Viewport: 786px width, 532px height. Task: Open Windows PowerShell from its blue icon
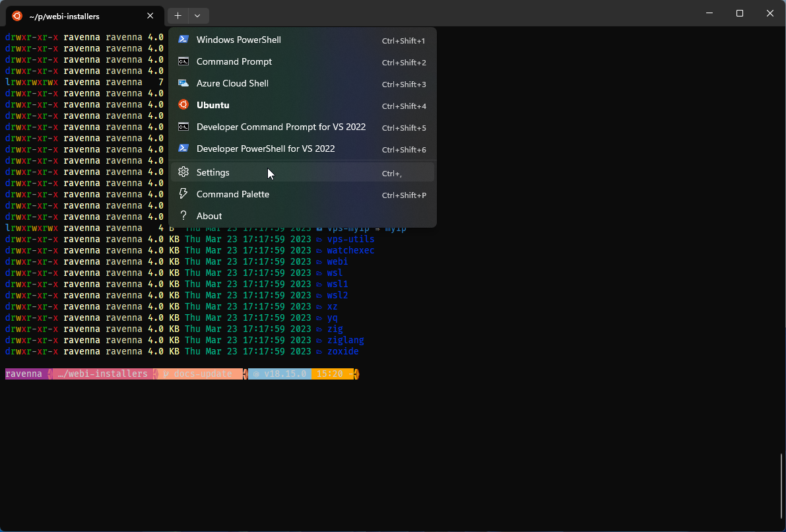tap(183, 40)
